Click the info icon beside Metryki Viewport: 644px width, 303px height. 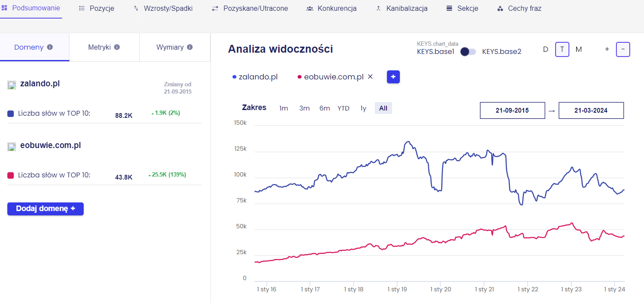coord(117,47)
